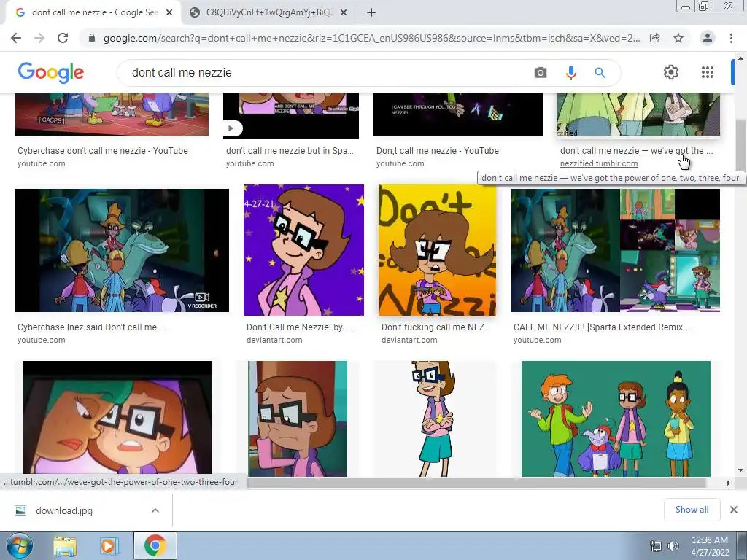Image resolution: width=747 pixels, height=560 pixels.
Task: Share this page via the share icon
Action: [655, 38]
